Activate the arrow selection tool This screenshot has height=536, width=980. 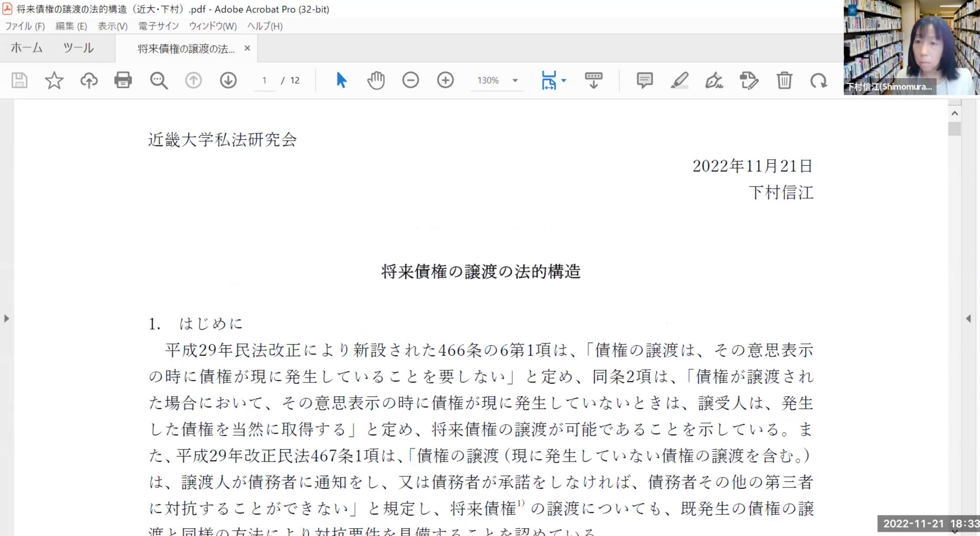point(341,81)
